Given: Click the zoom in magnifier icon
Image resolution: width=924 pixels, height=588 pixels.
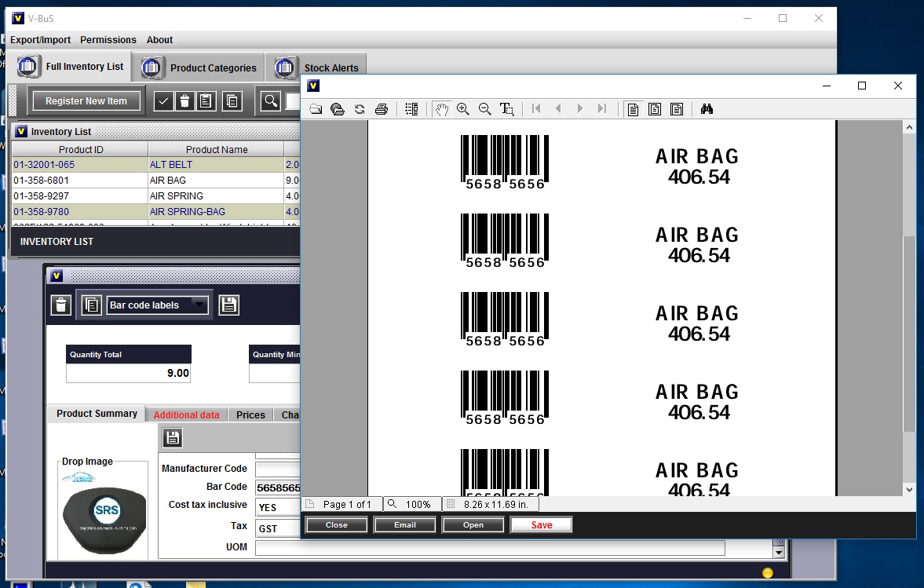Looking at the screenshot, I should pyautogui.click(x=463, y=109).
